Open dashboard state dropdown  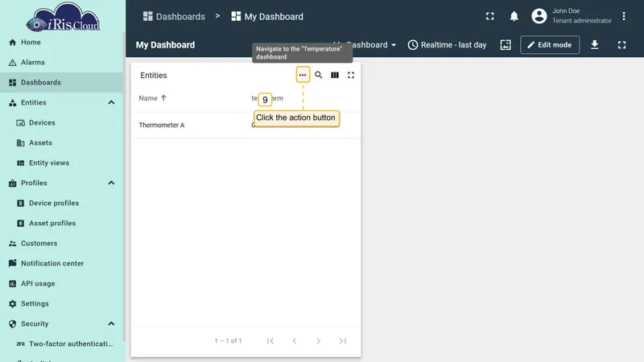[365, 45]
